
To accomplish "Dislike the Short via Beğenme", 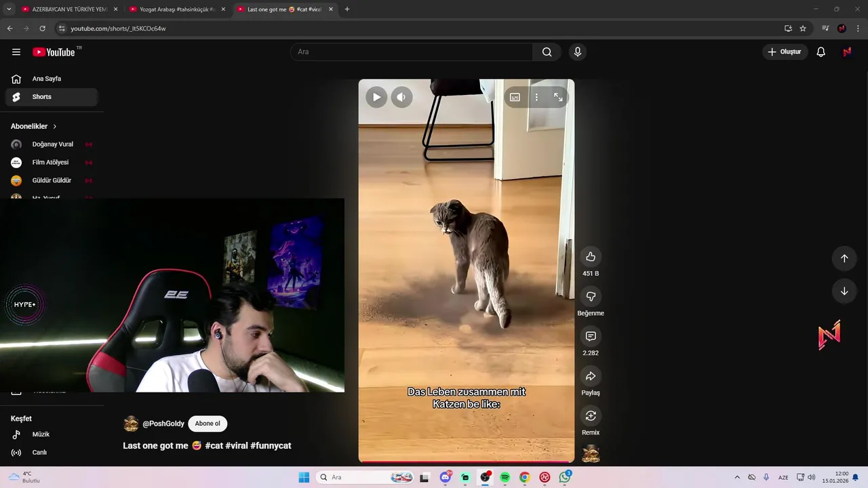I will [591, 296].
